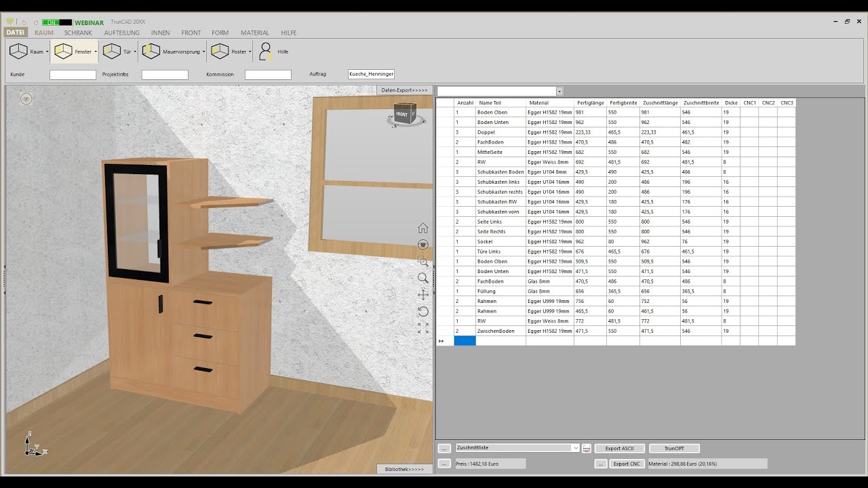Open the Tür dropdown arrow

(x=135, y=52)
